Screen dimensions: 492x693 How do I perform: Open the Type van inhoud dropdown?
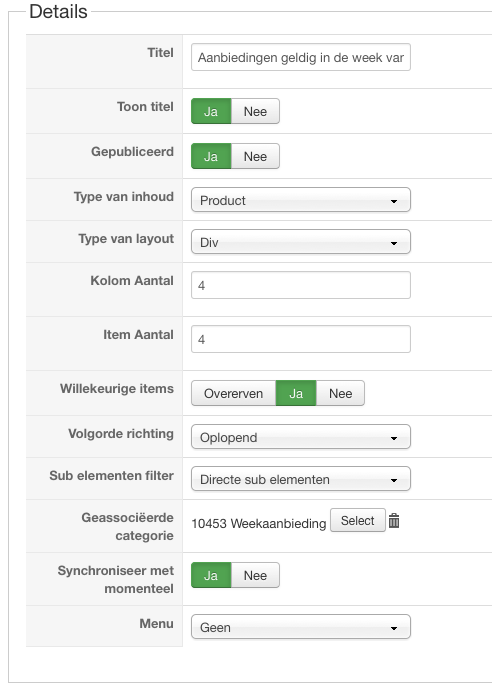[x=301, y=200]
